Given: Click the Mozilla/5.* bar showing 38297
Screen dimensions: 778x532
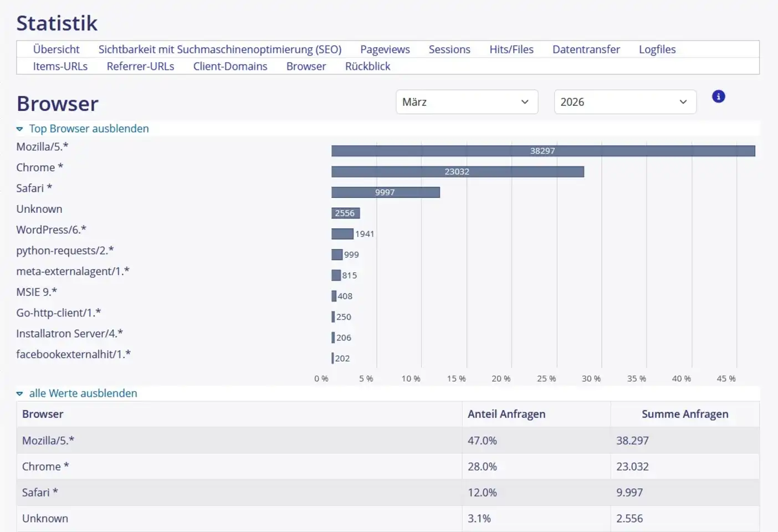Looking at the screenshot, I should pos(542,151).
